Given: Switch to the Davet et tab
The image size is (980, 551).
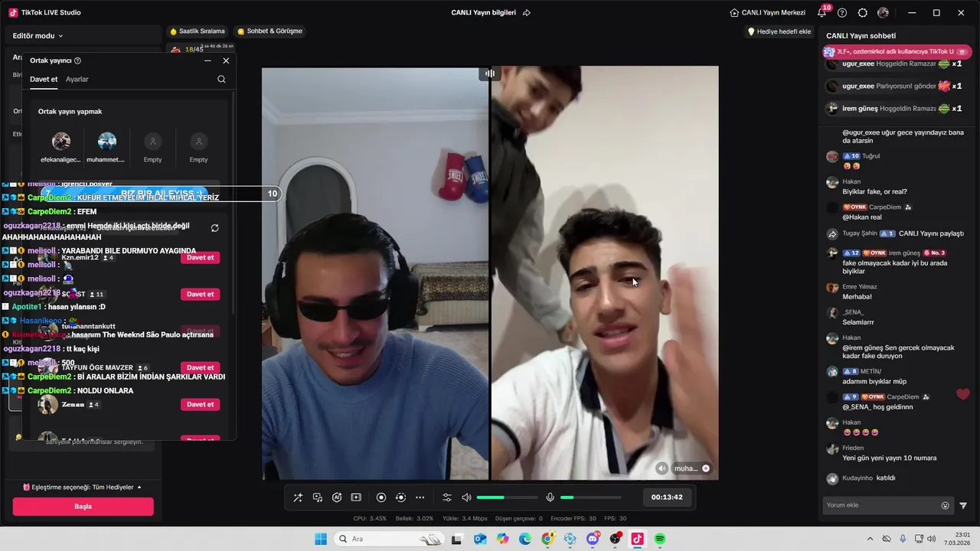Looking at the screenshot, I should pos(44,79).
